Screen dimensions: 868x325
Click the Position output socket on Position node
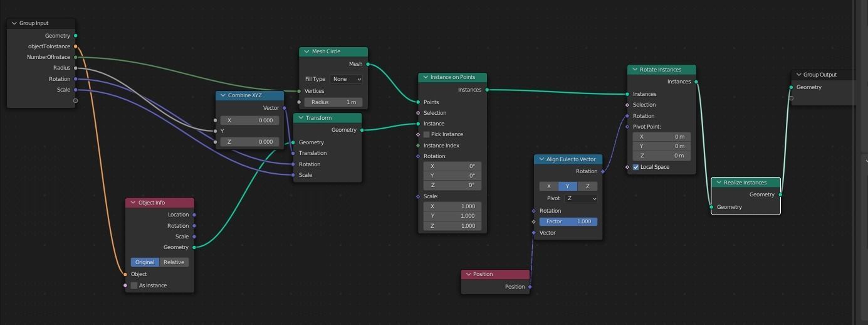click(530, 287)
